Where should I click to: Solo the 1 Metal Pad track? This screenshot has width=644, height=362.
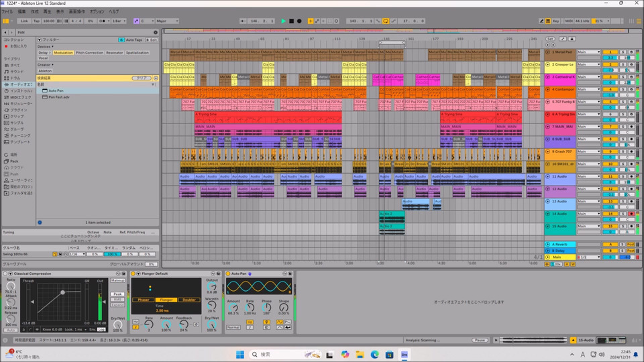pos(623,52)
